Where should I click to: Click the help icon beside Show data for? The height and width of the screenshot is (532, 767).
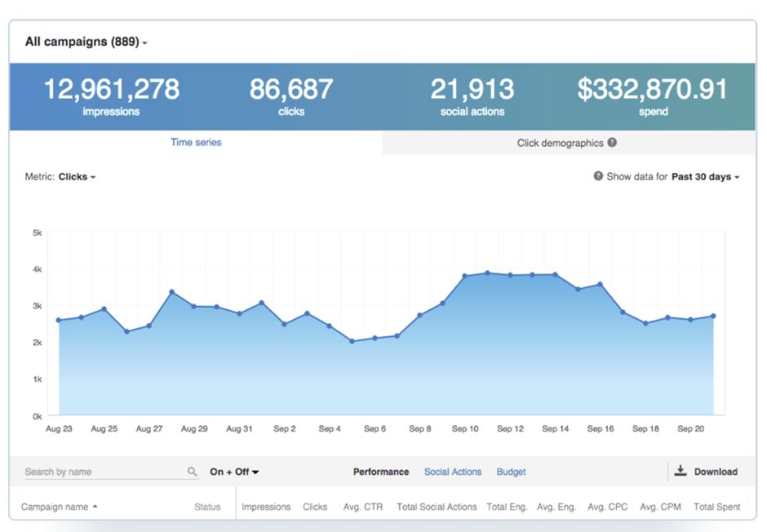click(x=598, y=176)
